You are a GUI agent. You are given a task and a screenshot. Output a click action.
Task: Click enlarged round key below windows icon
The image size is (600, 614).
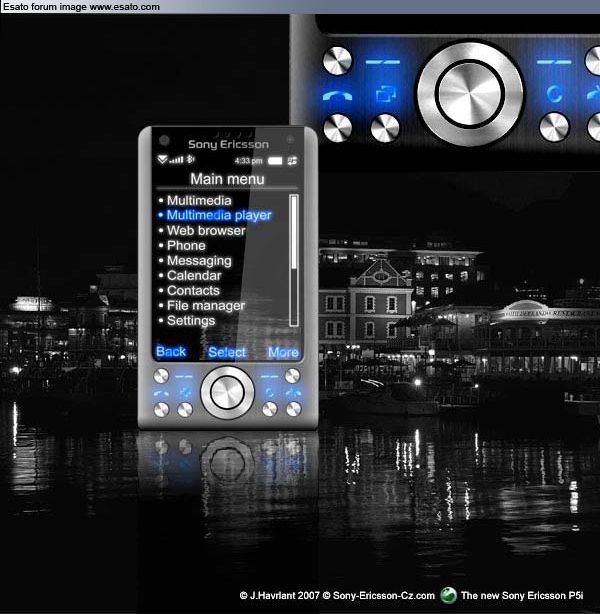coord(385,128)
